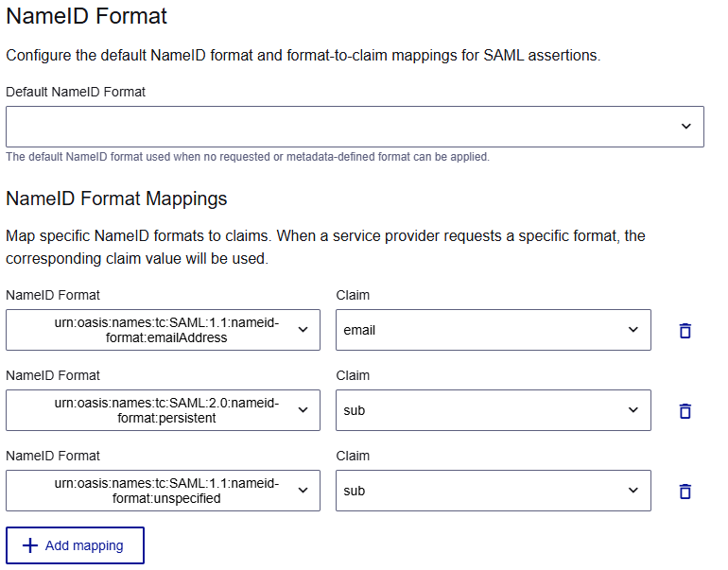Click the Default NameID Format field label
728x570 pixels.
click(76, 92)
